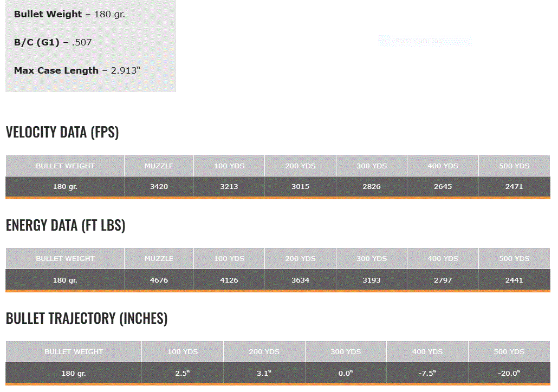Click the Muzzle column header in velocity table
Screen dimensions: 558x392
click(x=159, y=166)
